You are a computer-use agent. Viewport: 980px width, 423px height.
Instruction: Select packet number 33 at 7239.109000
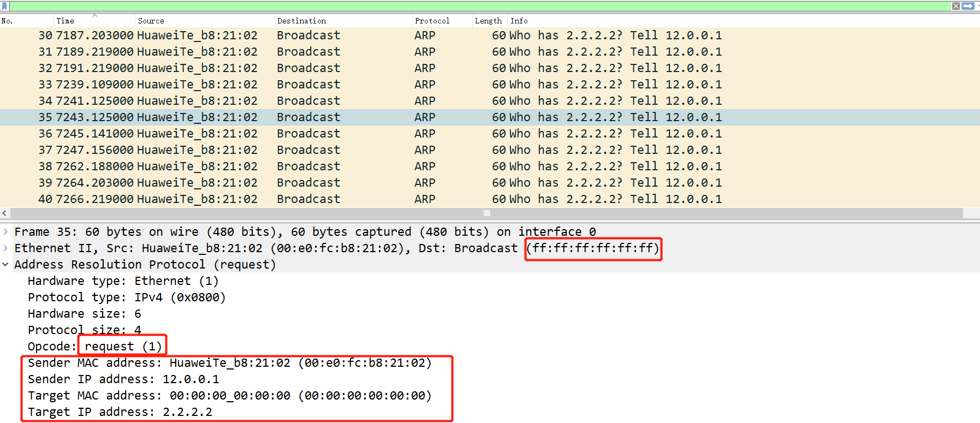490,85
